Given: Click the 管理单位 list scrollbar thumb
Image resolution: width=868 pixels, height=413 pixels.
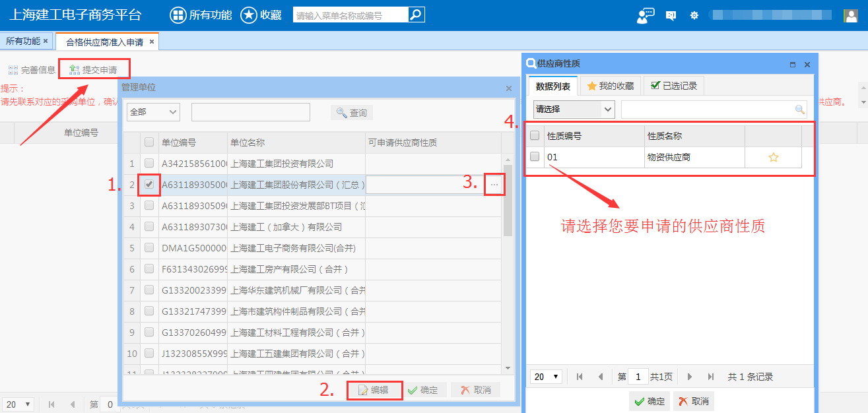Looking at the screenshot, I should [x=508, y=200].
